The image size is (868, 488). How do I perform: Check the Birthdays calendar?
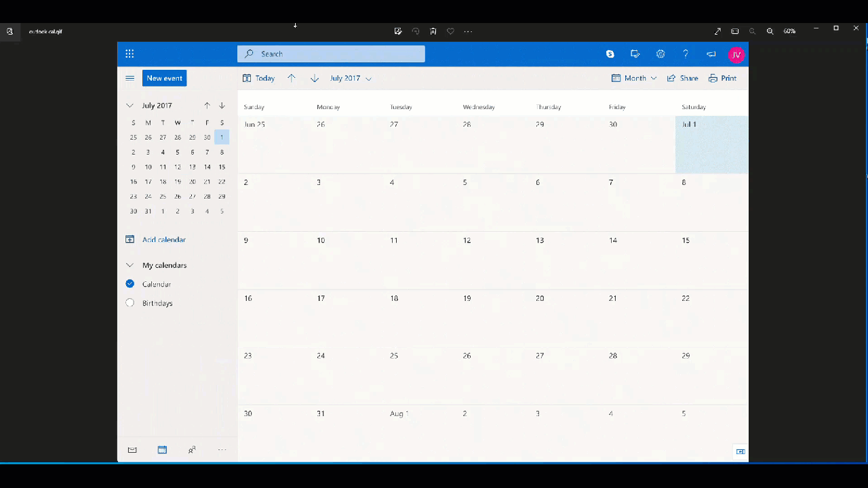(x=130, y=303)
